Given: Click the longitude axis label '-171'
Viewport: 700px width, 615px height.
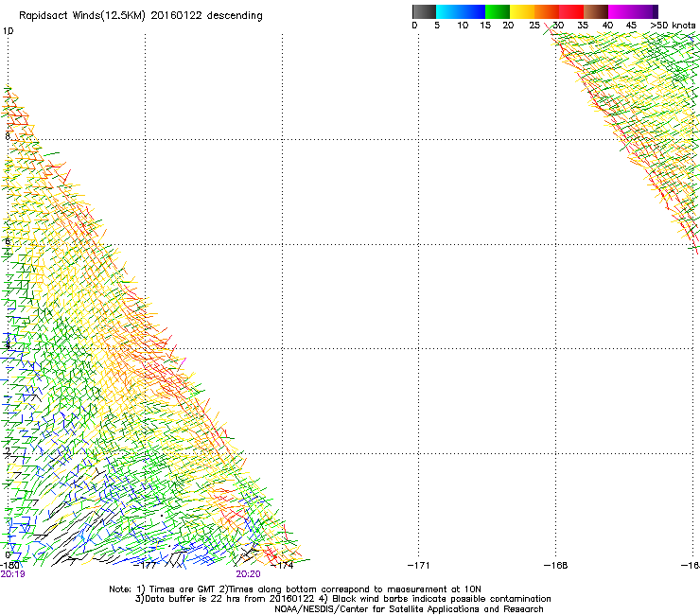Looking at the screenshot, I should click(x=419, y=566).
